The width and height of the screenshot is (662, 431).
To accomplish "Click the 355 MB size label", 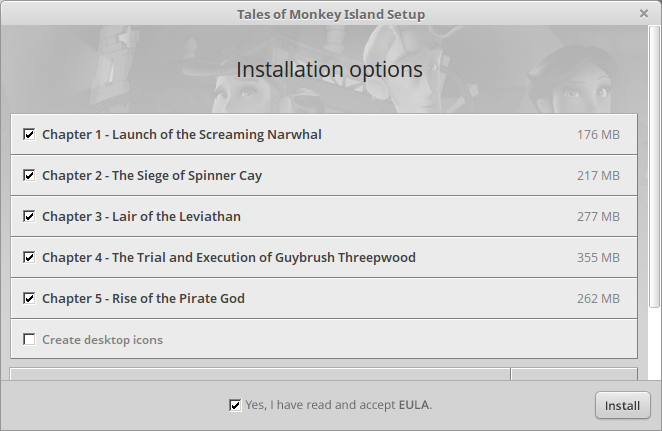I will (598, 257).
